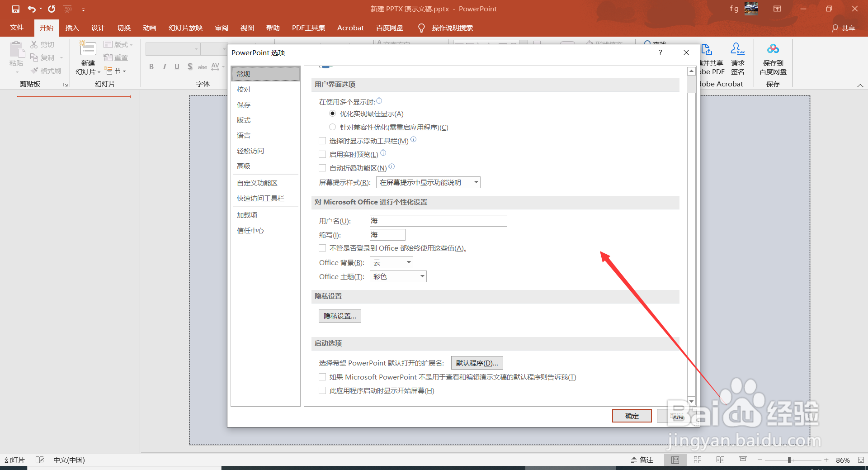This screenshot has width=868, height=470.
Task: Toggle Italic formatting icon
Action: 165,67
